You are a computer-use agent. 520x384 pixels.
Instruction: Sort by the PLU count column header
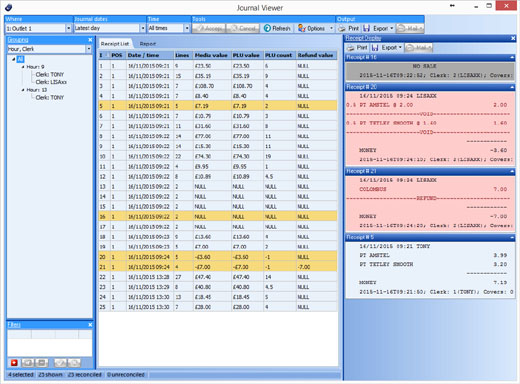pyautogui.click(x=279, y=55)
